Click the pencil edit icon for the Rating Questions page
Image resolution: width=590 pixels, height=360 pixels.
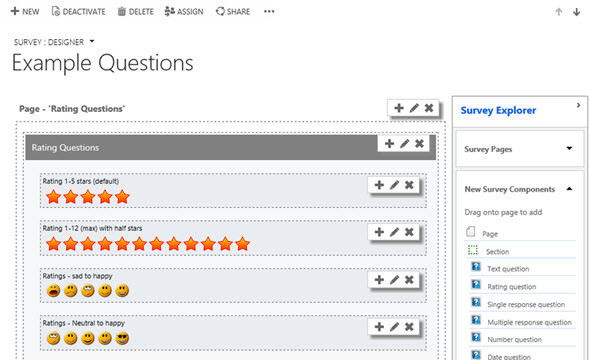[x=414, y=108]
